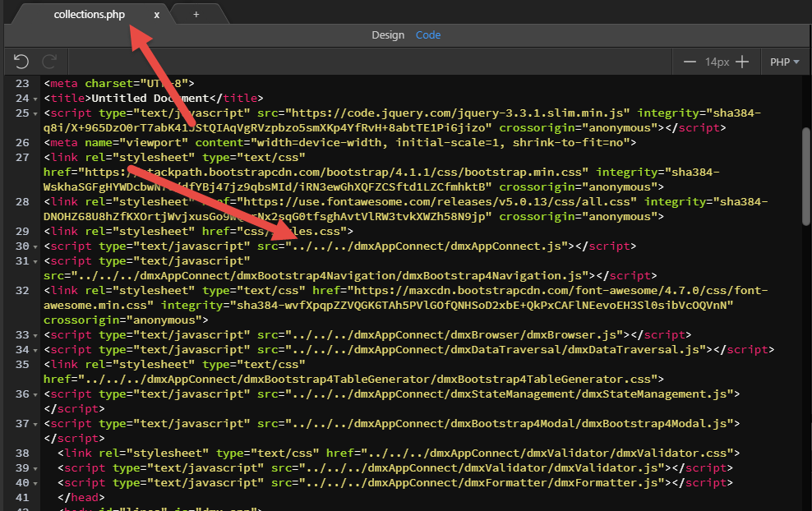812x511 pixels.
Task: Click the dmxBootstrap4TableGenerator.css href path
Action: click(x=367, y=380)
